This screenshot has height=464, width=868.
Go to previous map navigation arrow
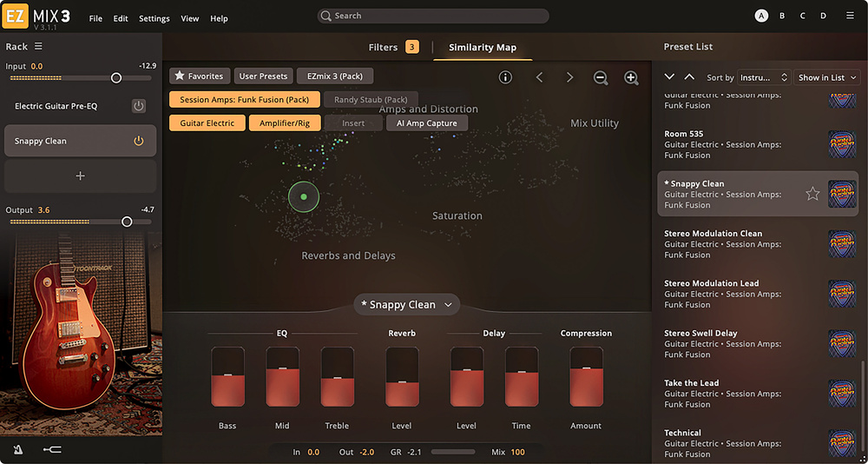coord(539,77)
